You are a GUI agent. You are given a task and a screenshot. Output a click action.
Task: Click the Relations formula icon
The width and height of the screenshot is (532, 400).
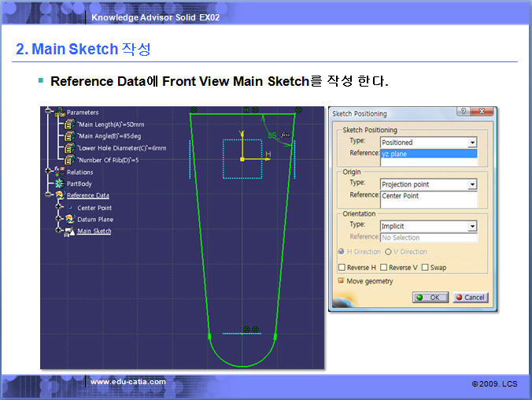coord(60,171)
